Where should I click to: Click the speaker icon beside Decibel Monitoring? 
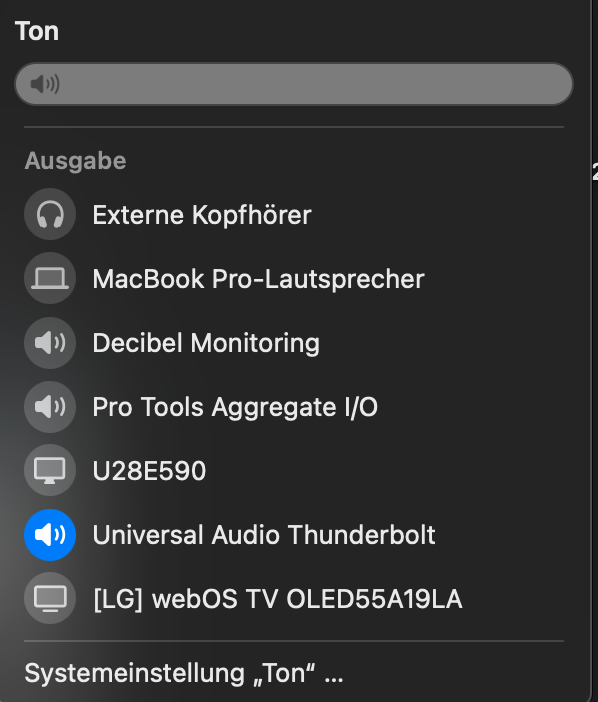point(50,343)
